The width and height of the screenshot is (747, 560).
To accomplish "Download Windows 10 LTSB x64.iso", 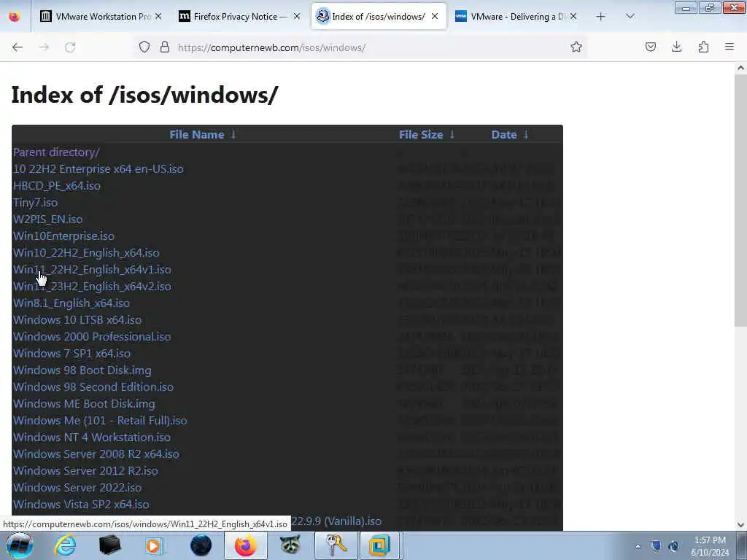I will click(x=77, y=320).
